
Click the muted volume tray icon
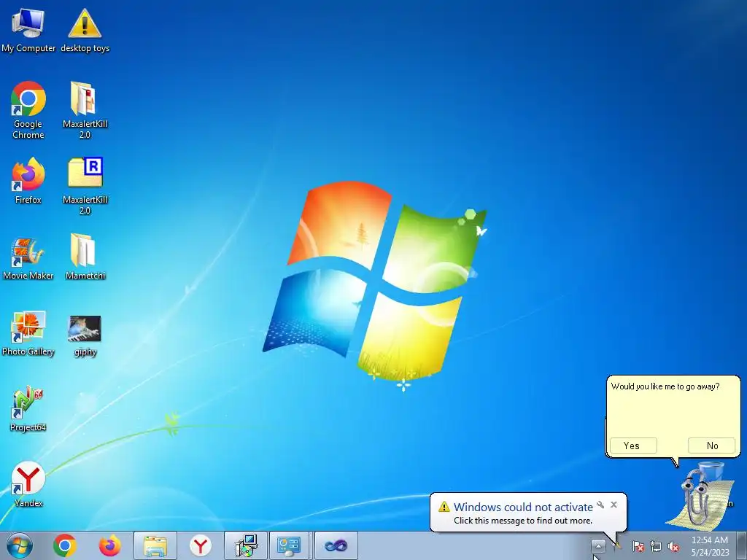click(x=673, y=546)
